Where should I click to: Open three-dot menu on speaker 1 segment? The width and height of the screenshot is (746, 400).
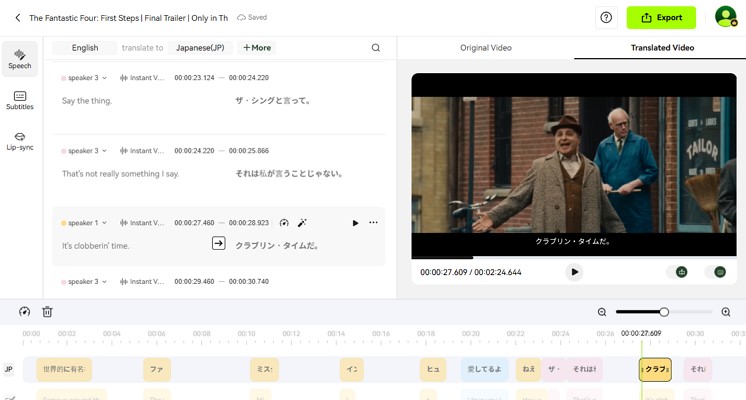point(373,223)
